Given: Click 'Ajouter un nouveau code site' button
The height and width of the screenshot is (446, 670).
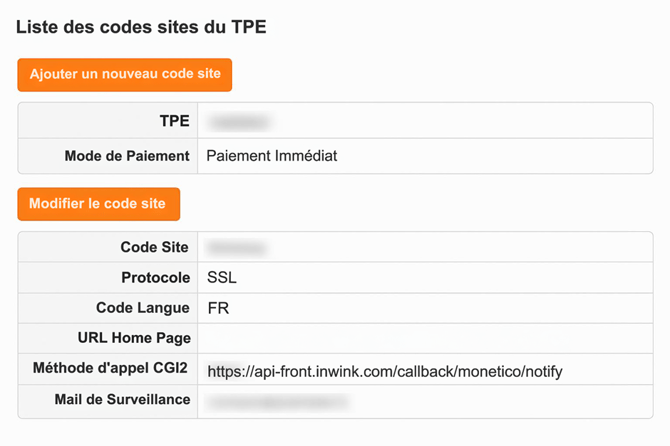Looking at the screenshot, I should tap(125, 75).
